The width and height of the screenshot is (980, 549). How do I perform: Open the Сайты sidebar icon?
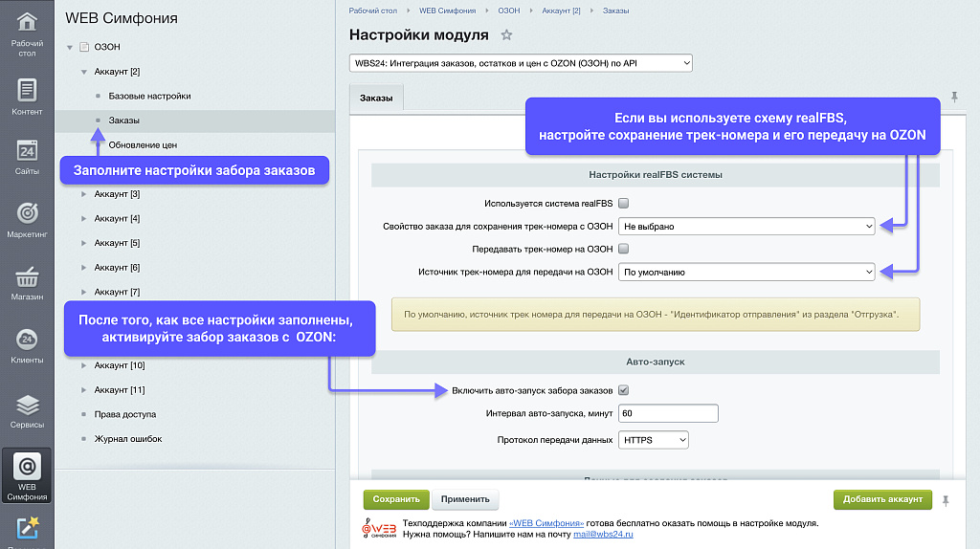[x=27, y=158]
